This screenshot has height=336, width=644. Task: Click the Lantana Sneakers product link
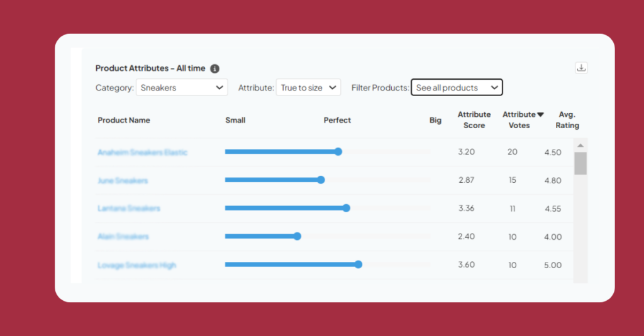[x=129, y=209]
